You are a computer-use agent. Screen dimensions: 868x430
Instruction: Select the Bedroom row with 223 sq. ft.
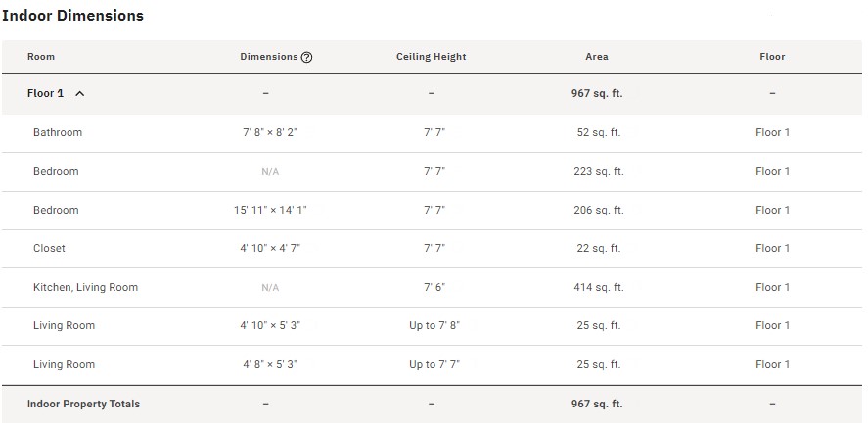56,171
